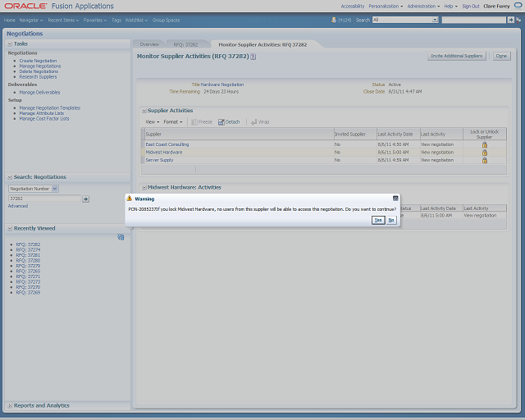525x420 pixels.
Task: Click the Accessibility link
Action: (x=353, y=6)
